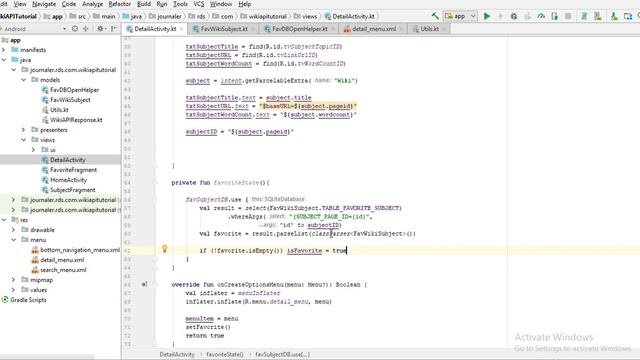Open the Tools menu
This screenshot has height=360, width=640.
click(x=180, y=4)
